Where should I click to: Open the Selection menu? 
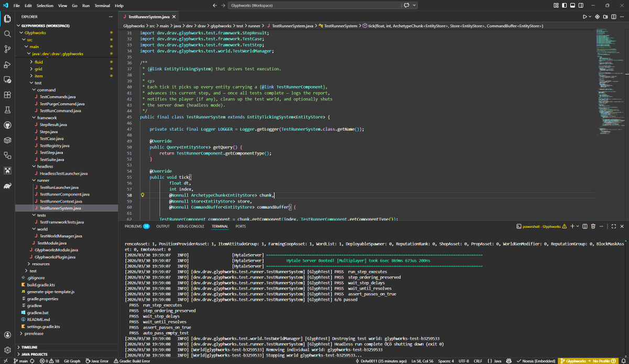click(x=45, y=5)
